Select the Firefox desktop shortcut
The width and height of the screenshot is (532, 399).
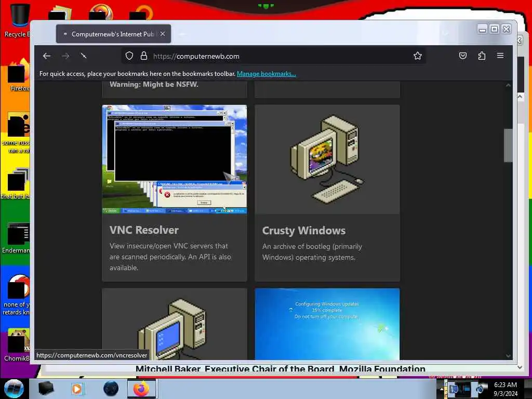coord(18,75)
